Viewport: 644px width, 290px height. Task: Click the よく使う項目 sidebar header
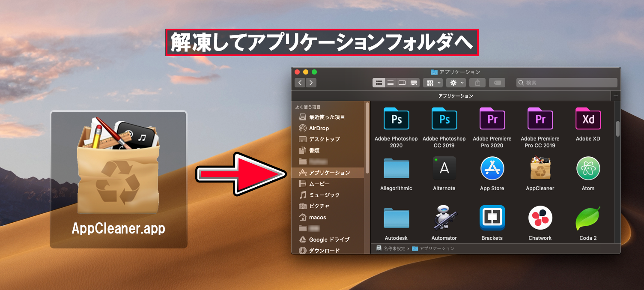click(x=308, y=107)
